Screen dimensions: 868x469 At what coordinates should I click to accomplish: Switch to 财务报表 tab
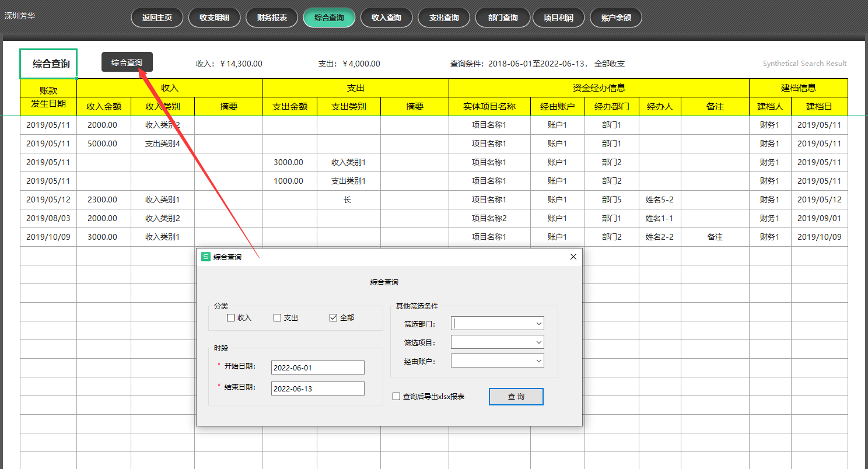[x=272, y=17]
